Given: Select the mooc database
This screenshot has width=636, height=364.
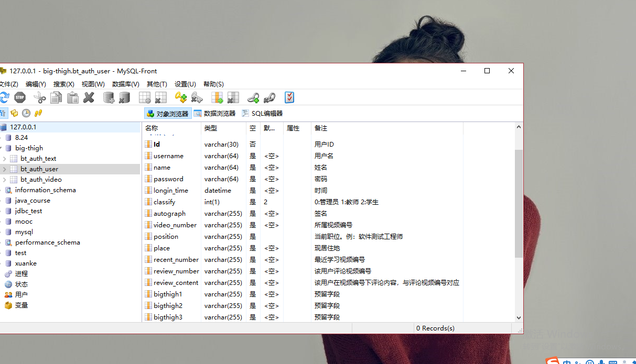Looking at the screenshot, I should point(24,222).
